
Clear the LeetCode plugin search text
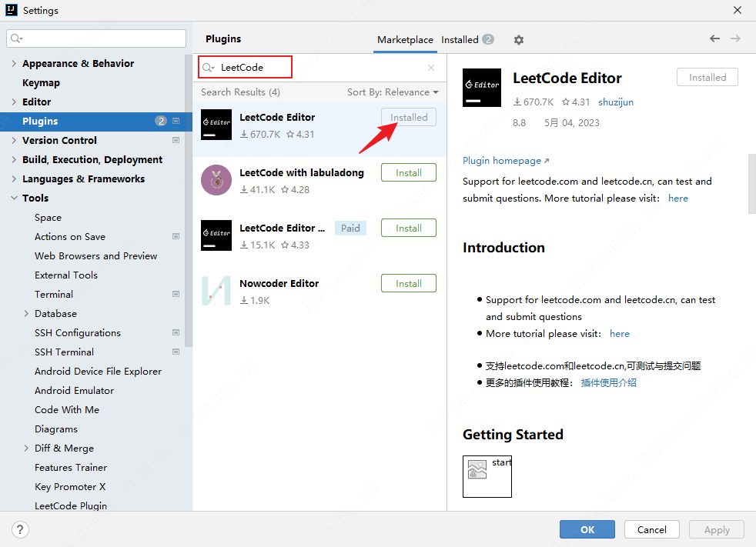[431, 68]
